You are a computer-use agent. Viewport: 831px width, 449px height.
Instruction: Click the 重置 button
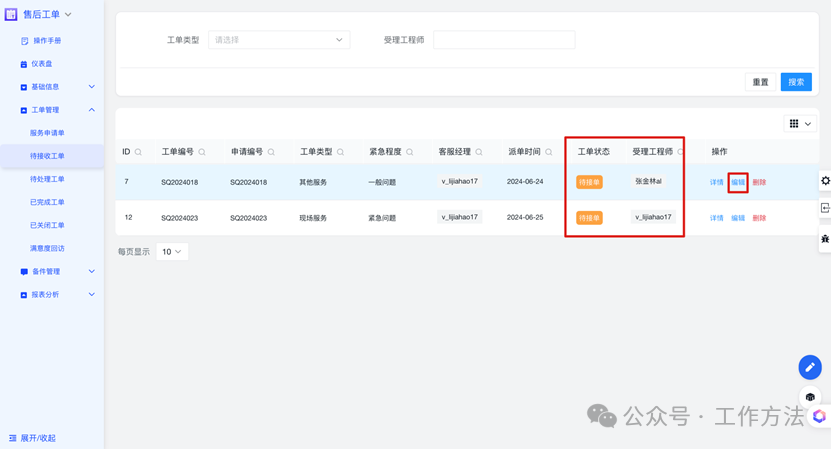tap(760, 82)
